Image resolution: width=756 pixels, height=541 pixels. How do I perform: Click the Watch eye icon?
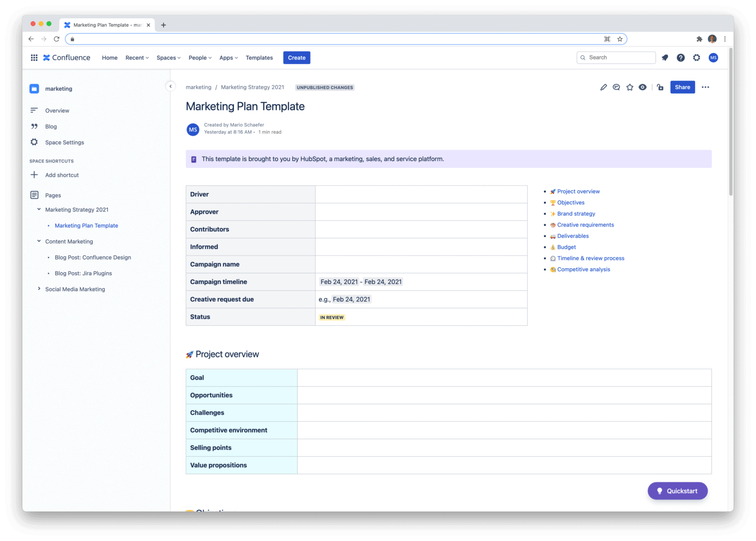642,87
